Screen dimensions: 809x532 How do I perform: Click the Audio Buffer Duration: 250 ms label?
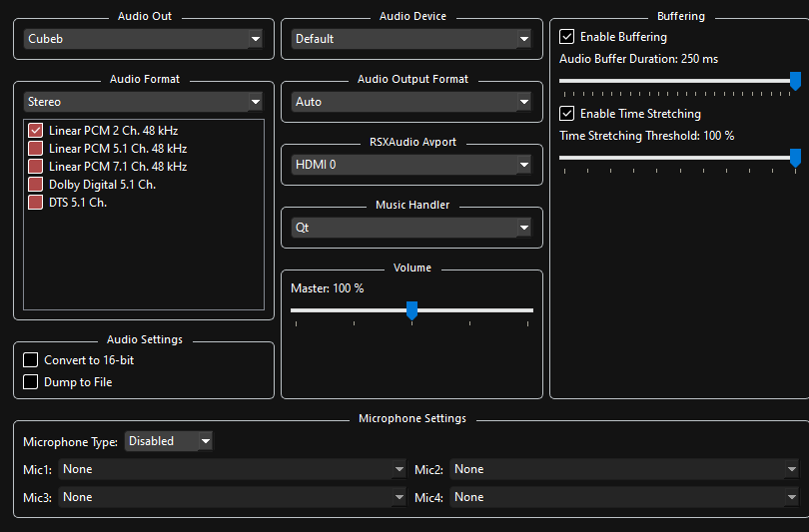pyautogui.click(x=639, y=59)
